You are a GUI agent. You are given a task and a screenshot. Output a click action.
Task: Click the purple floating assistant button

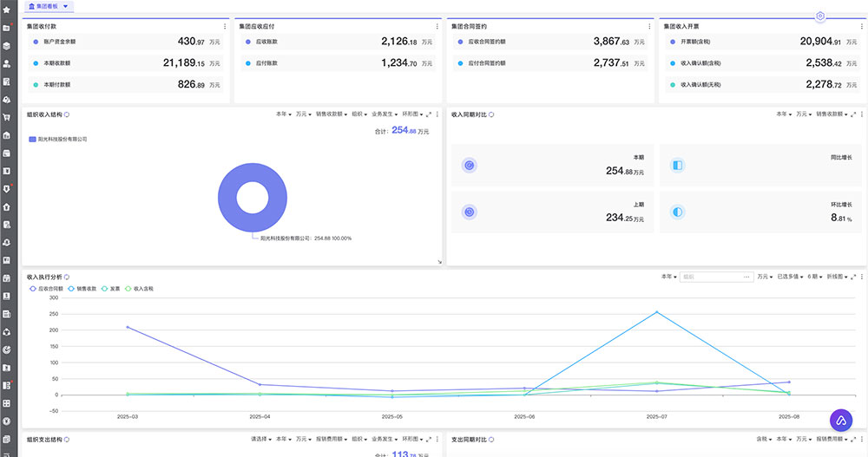coord(842,420)
